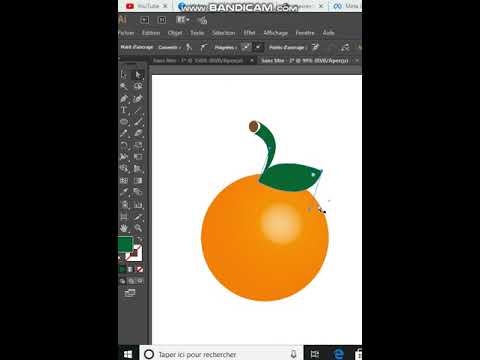480x360 pixels.
Task: Select the Curvature tool
Action: (138, 98)
